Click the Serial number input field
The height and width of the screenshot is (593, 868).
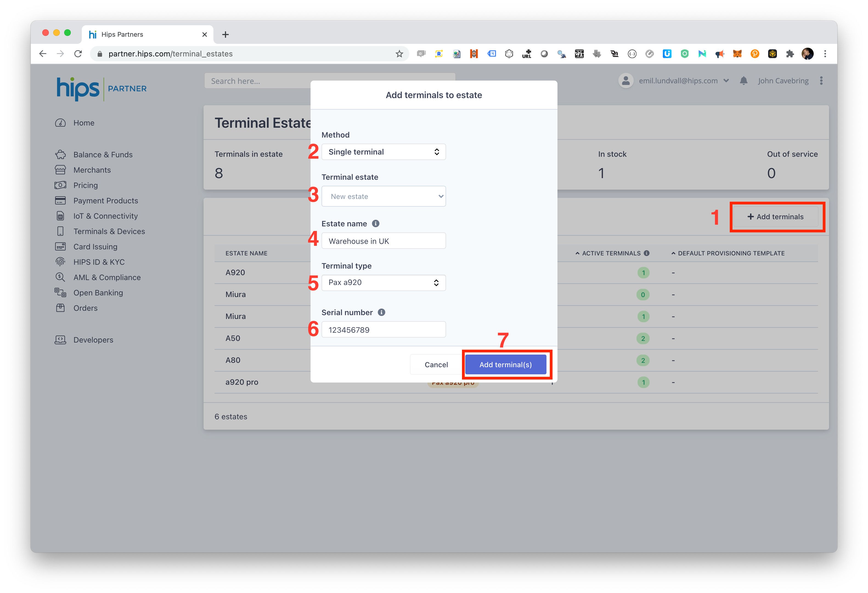click(384, 330)
